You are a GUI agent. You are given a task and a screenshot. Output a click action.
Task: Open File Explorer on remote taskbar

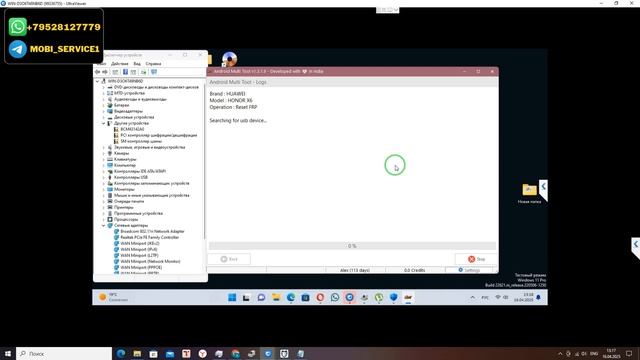(276, 298)
